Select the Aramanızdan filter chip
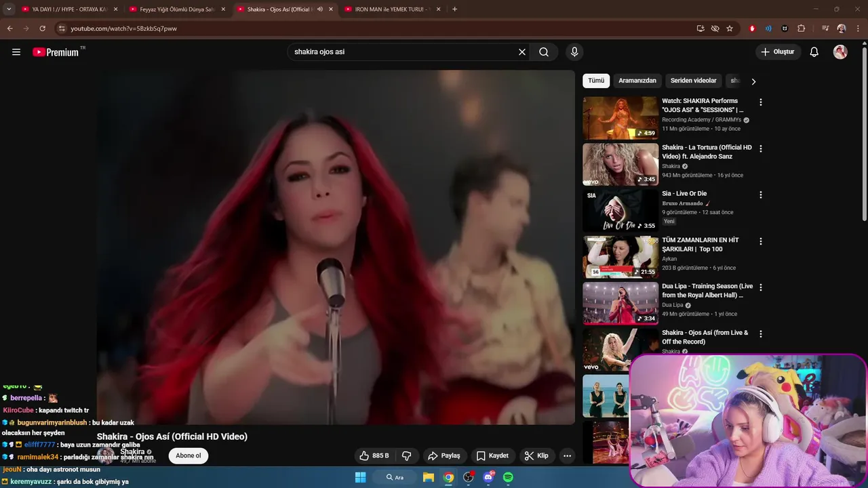868x488 pixels. point(637,81)
